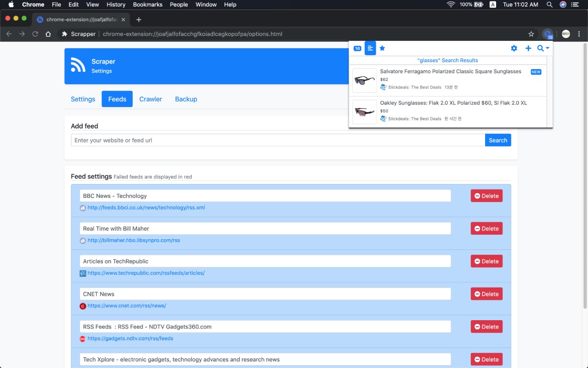Click the Siri icon in menu bar
The height and width of the screenshot is (368, 588).
563,5
